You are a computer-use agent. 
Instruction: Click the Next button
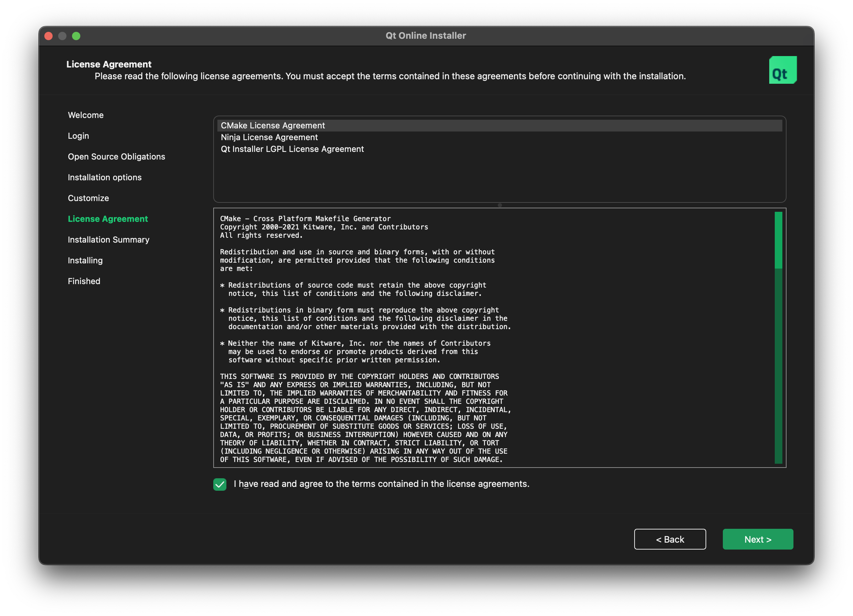coord(758,539)
